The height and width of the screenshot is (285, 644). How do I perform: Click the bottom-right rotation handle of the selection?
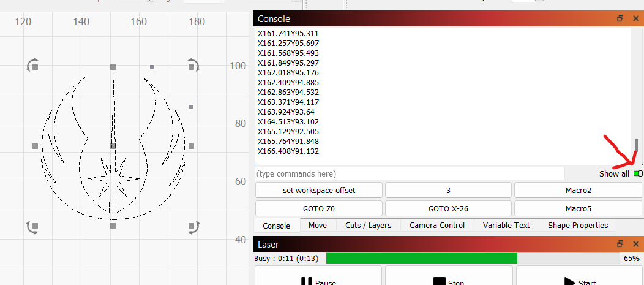(x=193, y=227)
